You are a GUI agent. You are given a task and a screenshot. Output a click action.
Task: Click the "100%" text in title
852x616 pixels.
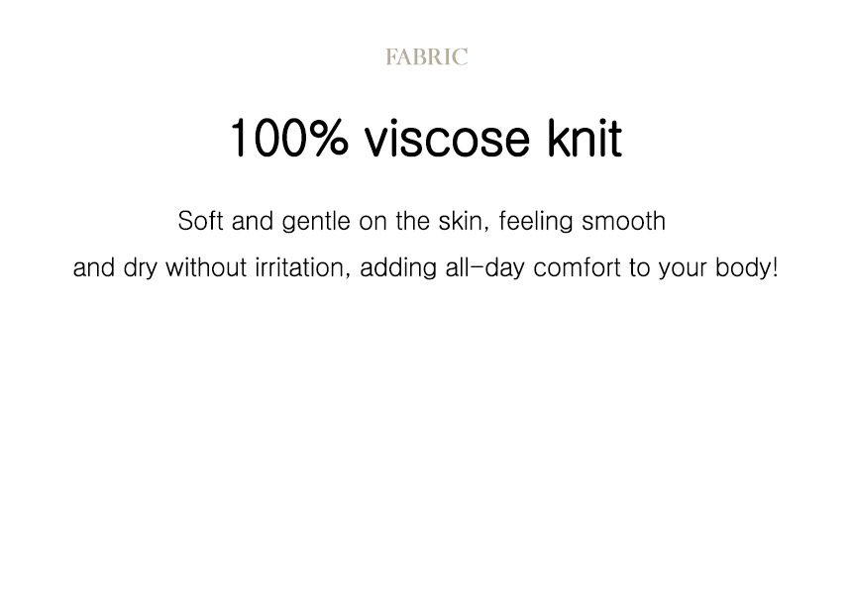[288, 140]
